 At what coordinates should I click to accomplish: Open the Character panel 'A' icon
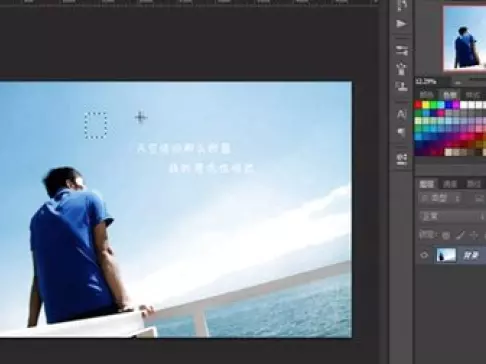(401, 114)
